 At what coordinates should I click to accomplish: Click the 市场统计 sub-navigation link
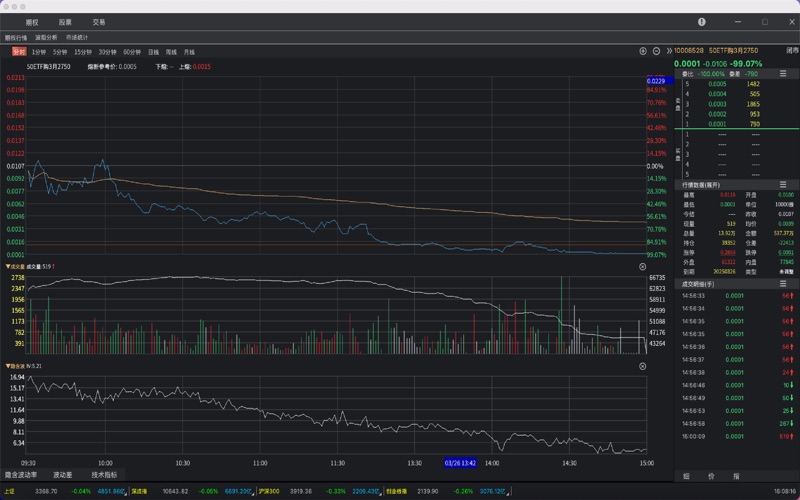click(77, 37)
